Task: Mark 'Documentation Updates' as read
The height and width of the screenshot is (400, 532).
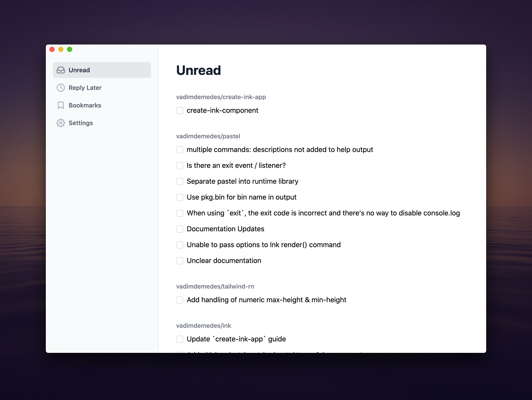Action: coord(180,229)
